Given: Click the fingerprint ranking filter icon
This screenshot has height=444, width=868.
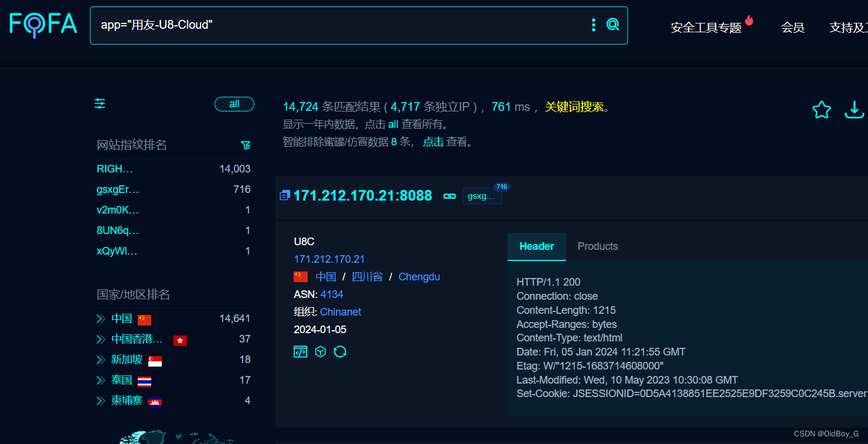Looking at the screenshot, I should [246, 145].
